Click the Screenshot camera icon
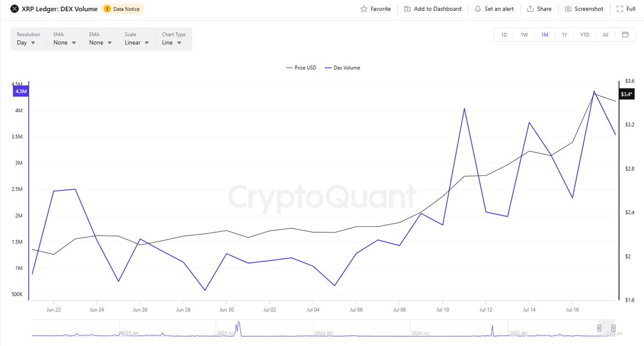 568,9
